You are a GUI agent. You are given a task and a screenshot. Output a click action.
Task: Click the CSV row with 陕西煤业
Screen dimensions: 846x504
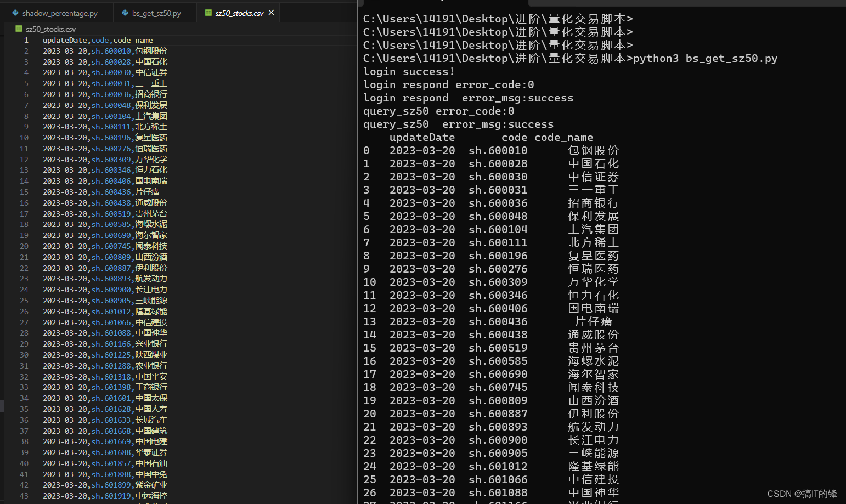105,355
